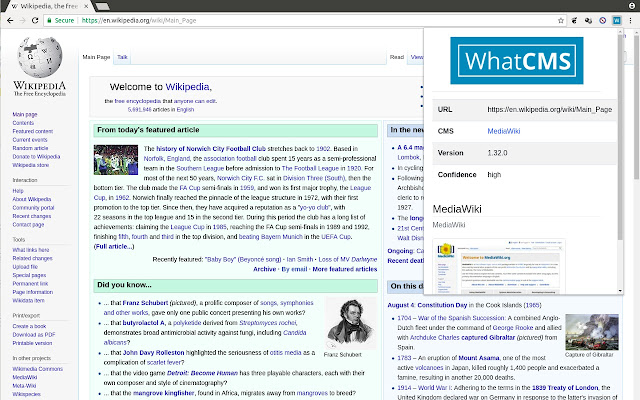
Task: Click Create a book link
Action: point(29,326)
